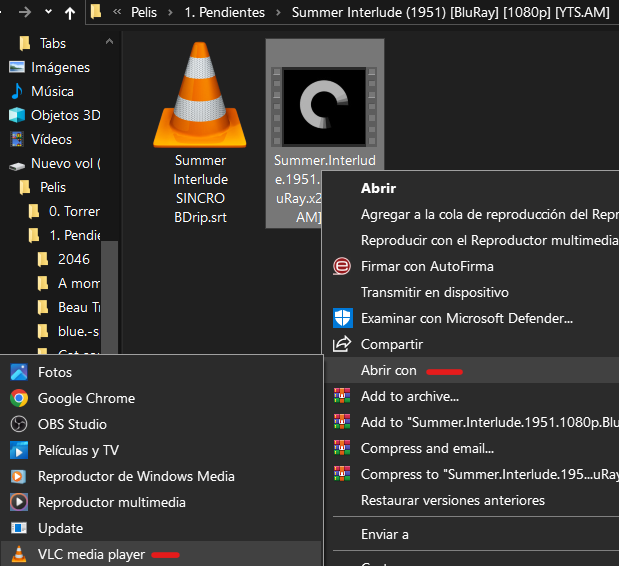Click WinRAR icon beside Add to archive
The image size is (619, 566).
pyautogui.click(x=342, y=396)
